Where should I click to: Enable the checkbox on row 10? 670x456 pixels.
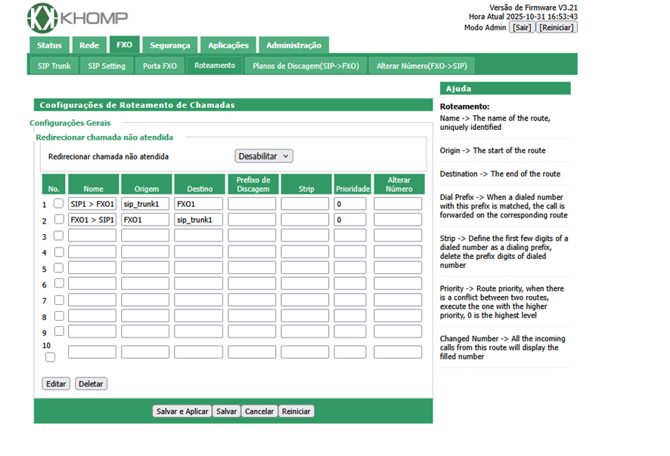[x=58, y=354]
